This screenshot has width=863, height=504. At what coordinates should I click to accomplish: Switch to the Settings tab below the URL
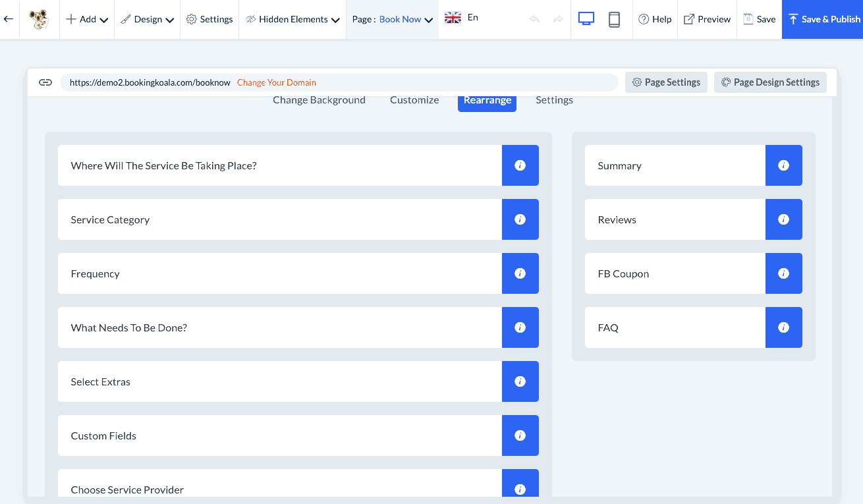[554, 100]
